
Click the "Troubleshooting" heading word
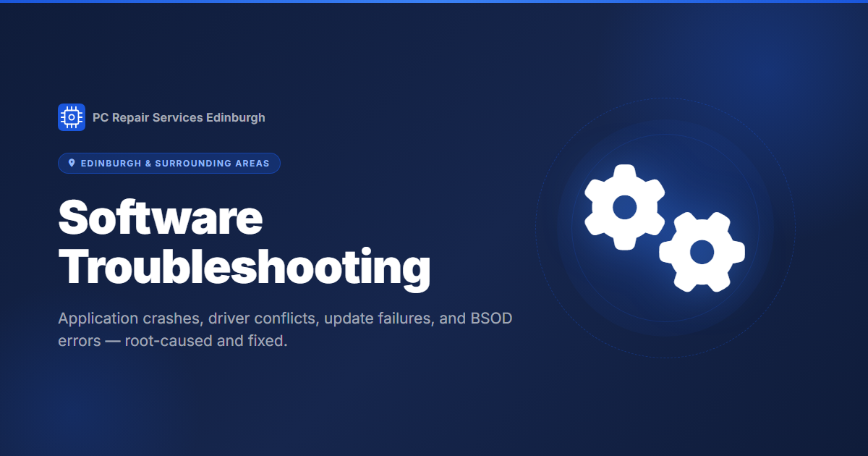tap(244, 267)
